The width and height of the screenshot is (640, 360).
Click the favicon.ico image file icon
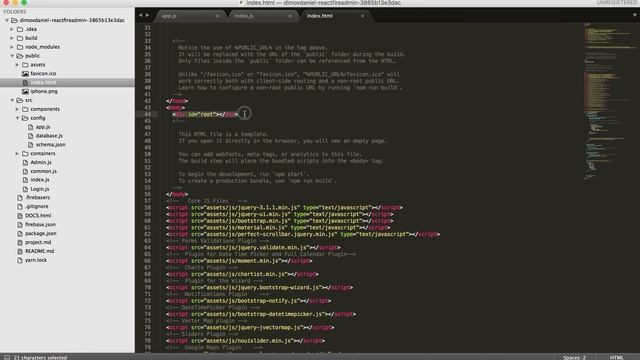point(25,73)
